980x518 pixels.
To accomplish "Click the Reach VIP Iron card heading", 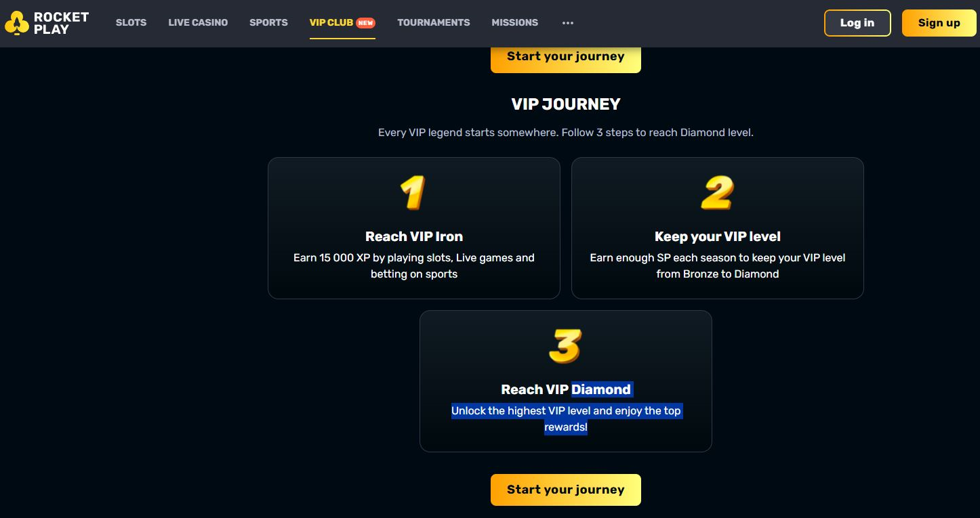I will pyautogui.click(x=414, y=236).
